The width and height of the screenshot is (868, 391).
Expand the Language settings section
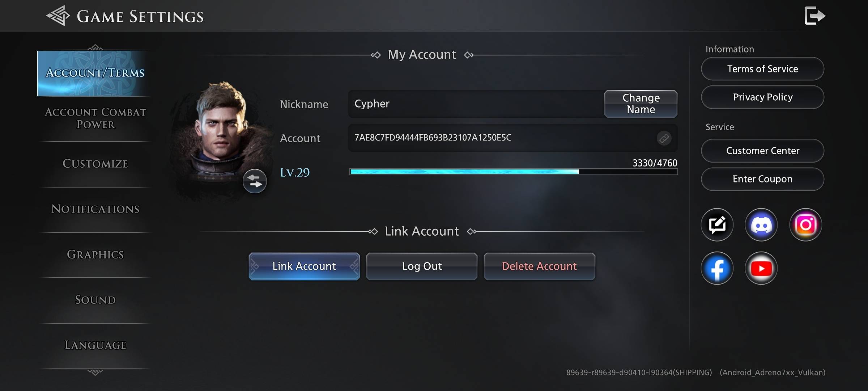click(x=94, y=345)
